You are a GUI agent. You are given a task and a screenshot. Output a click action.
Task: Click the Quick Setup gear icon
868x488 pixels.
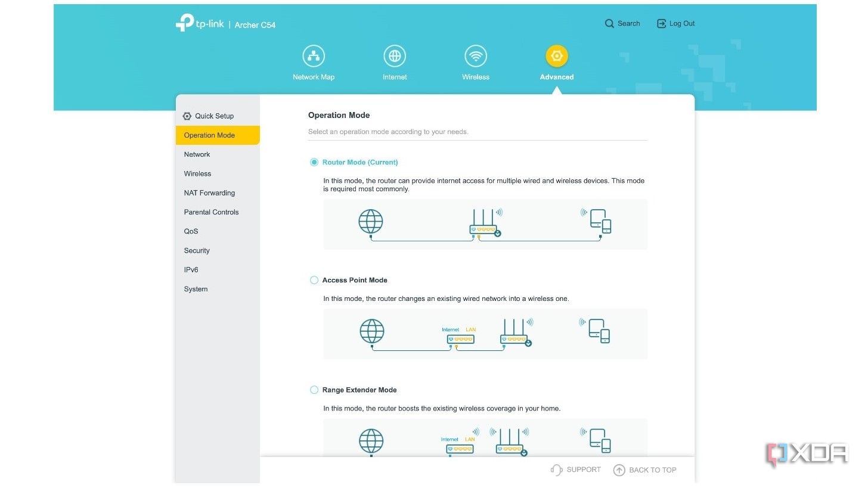coord(187,116)
